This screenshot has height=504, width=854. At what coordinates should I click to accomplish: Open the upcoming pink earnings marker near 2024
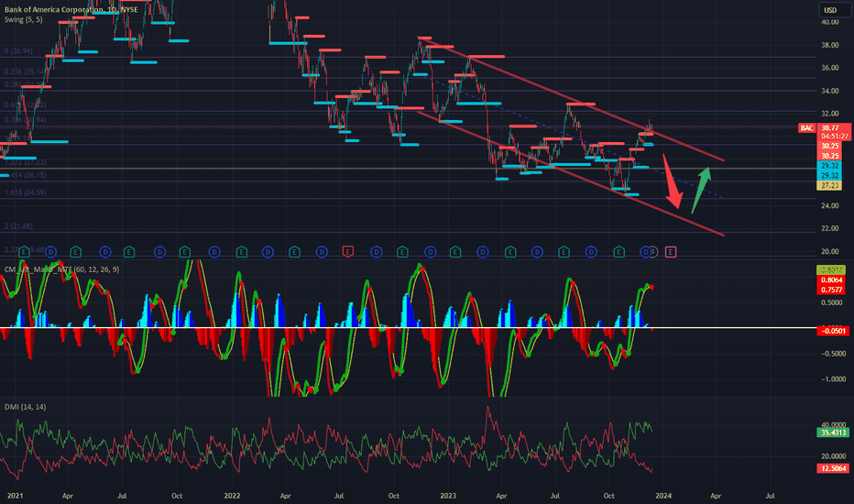point(671,252)
